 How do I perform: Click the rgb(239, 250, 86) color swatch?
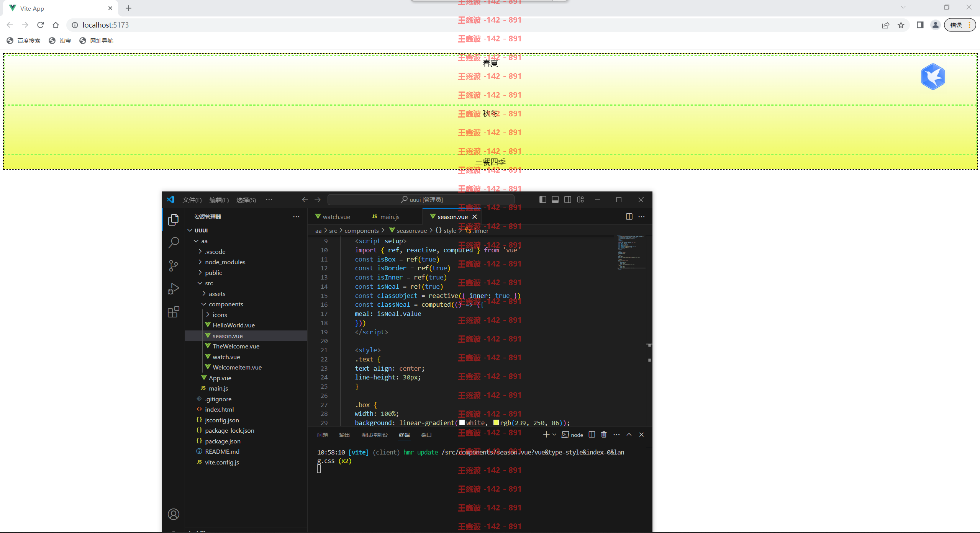coord(496,423)
